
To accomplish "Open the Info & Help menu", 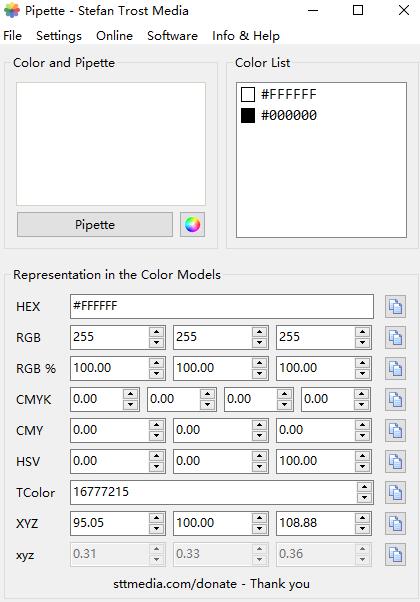I will [x=246, y=36].
